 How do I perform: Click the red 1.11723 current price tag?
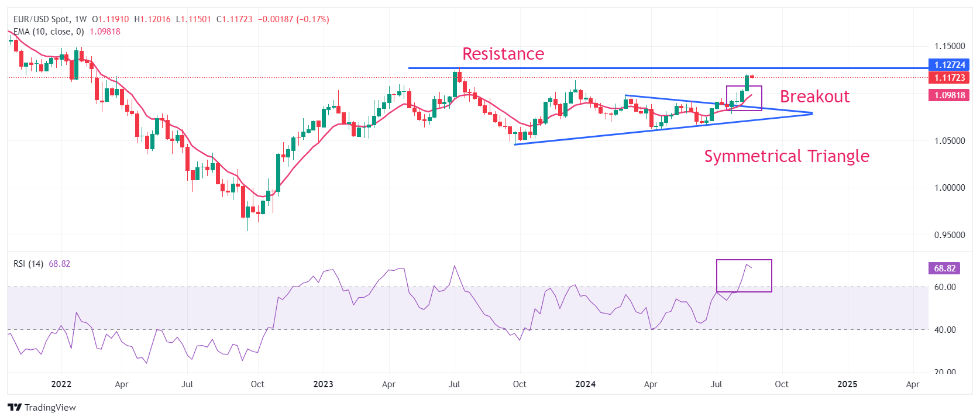949,78
